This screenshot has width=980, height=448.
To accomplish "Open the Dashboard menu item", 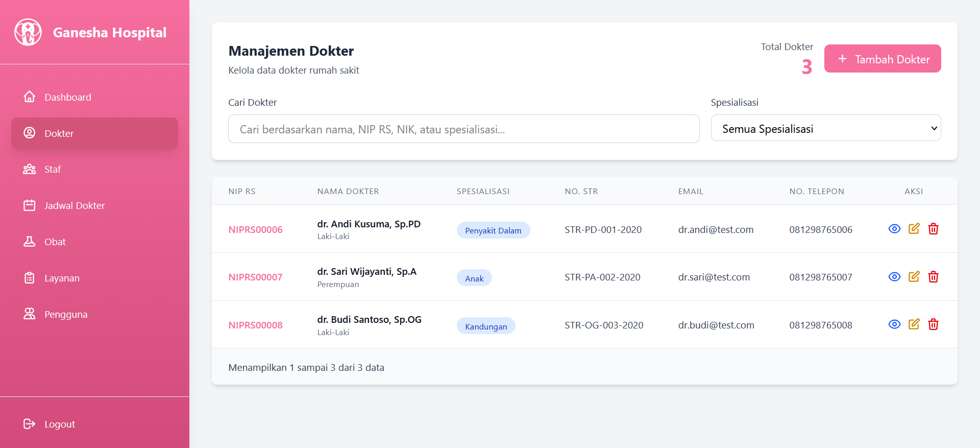I will pyautogui.click(x=94, y=97).
